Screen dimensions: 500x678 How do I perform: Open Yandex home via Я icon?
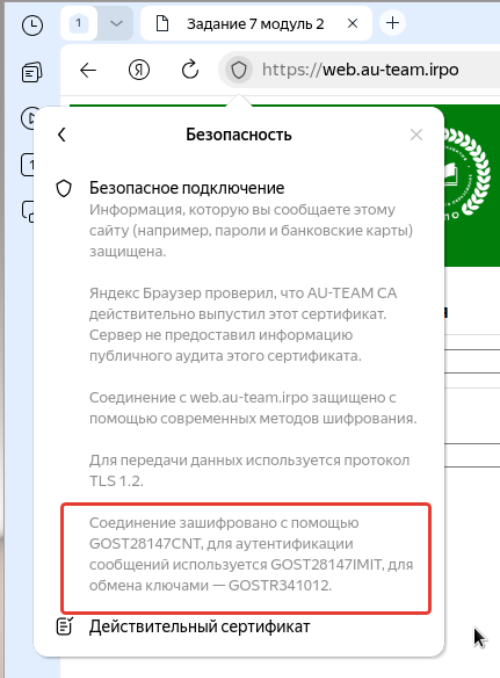pos(139,70)
